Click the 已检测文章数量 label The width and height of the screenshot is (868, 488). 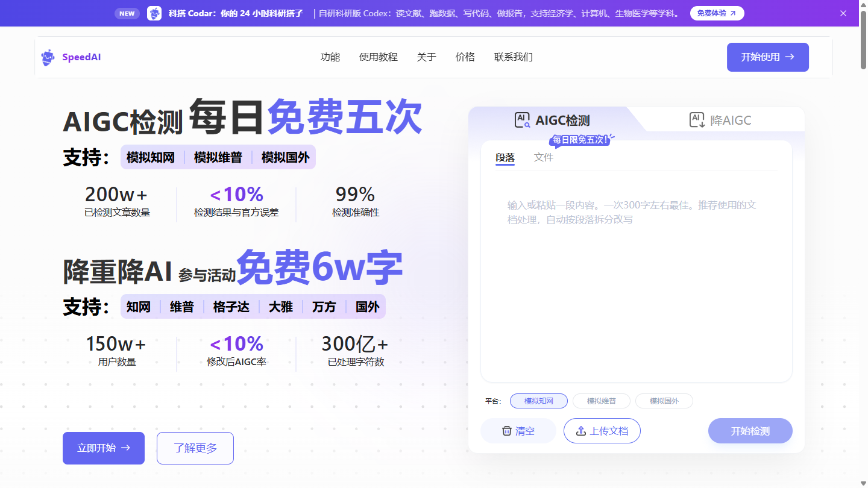pos(117,213)
